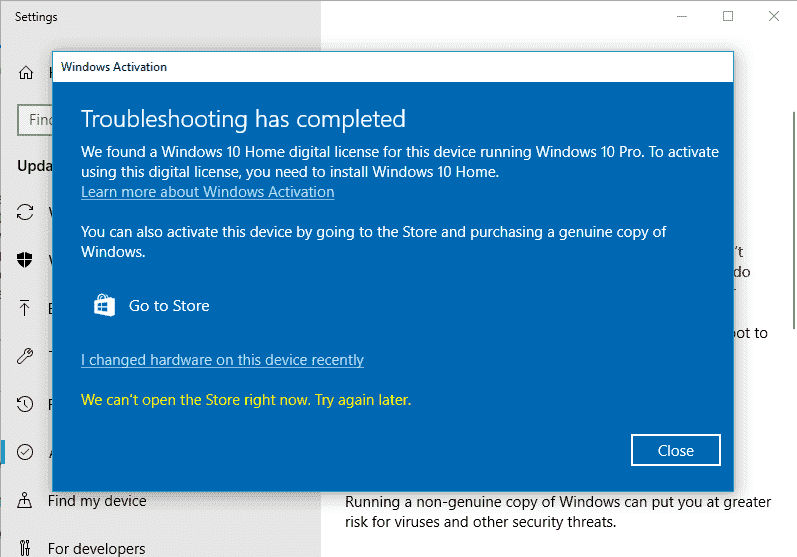
Task: Click 'We can't open the Store right now' message
Action: [x=246, y=400]
